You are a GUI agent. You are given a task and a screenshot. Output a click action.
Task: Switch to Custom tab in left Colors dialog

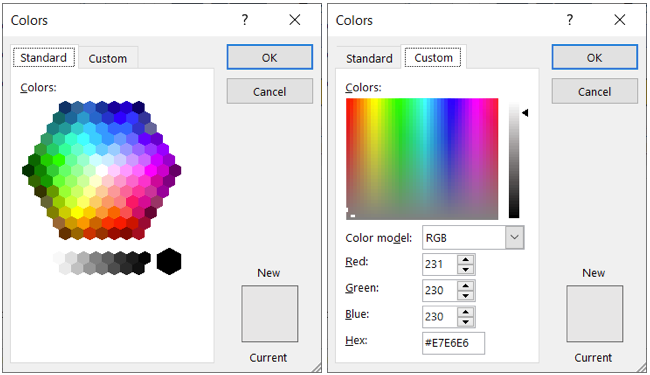coord(108,58)
